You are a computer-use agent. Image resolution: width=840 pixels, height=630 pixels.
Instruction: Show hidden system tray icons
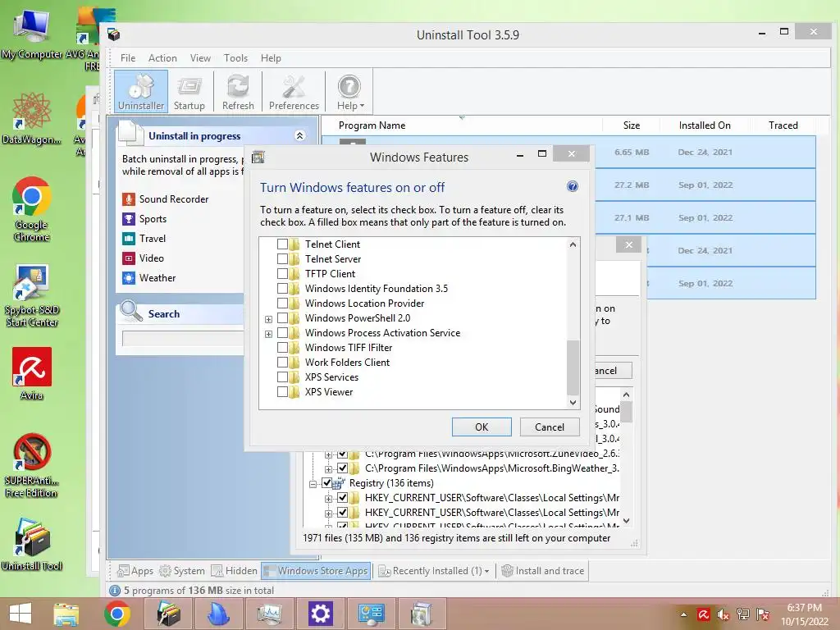click(683, 614)
